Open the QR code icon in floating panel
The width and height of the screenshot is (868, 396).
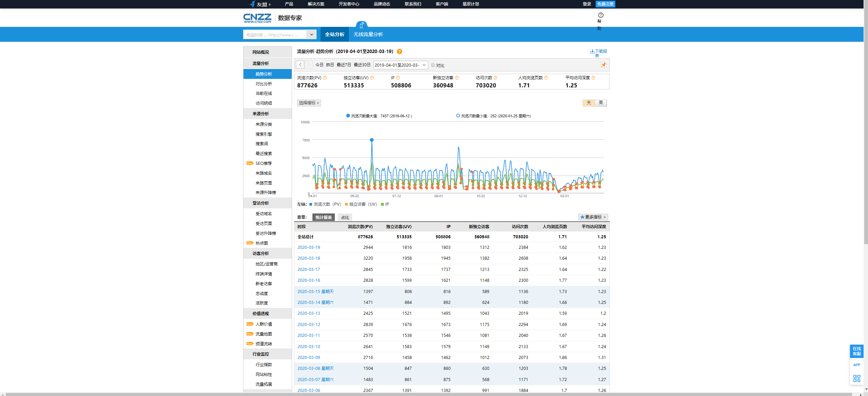tap(856, 378)
